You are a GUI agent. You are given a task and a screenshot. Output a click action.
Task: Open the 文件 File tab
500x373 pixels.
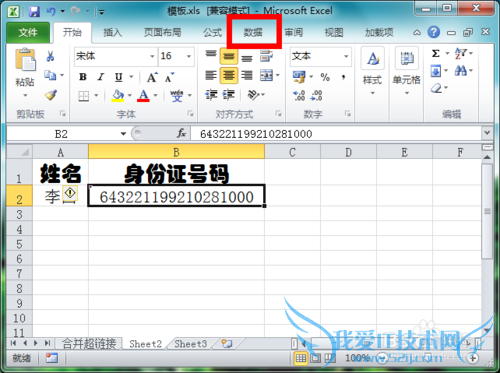[28, 33]
